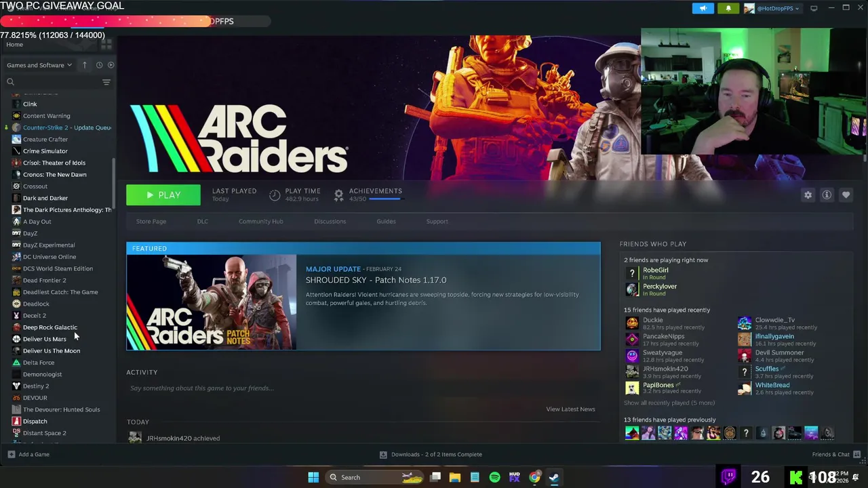Screen dimensions: 868x488
Task: Open the game info icon
Action: pyautogui.click(x=827, y=195)
